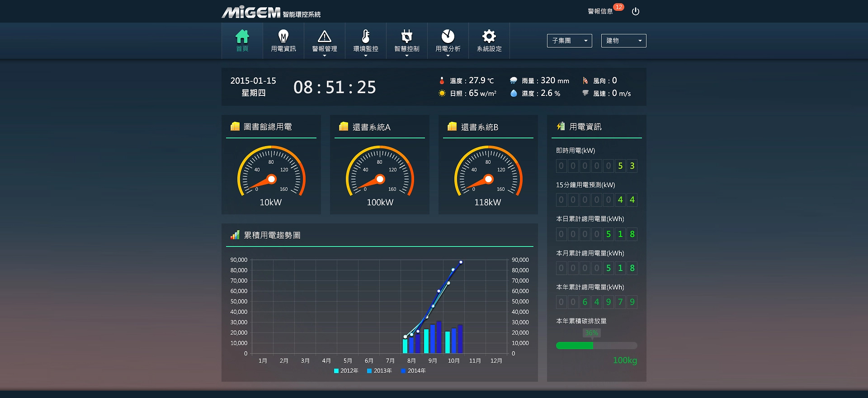Open 用電分析 pie chart icon
Screen dimensions: 868x398
point(448,36)
